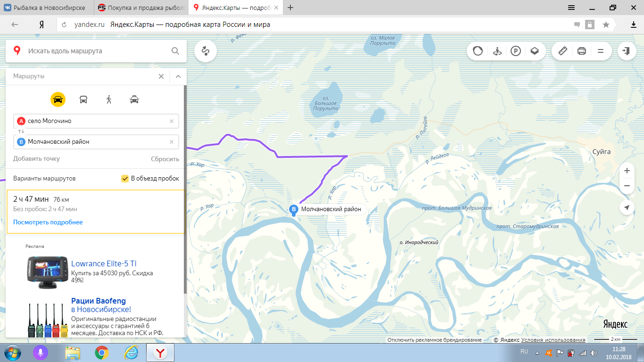Open Internet Explorer from the taskbar
The image size is (644, 362).
point(131,353)
